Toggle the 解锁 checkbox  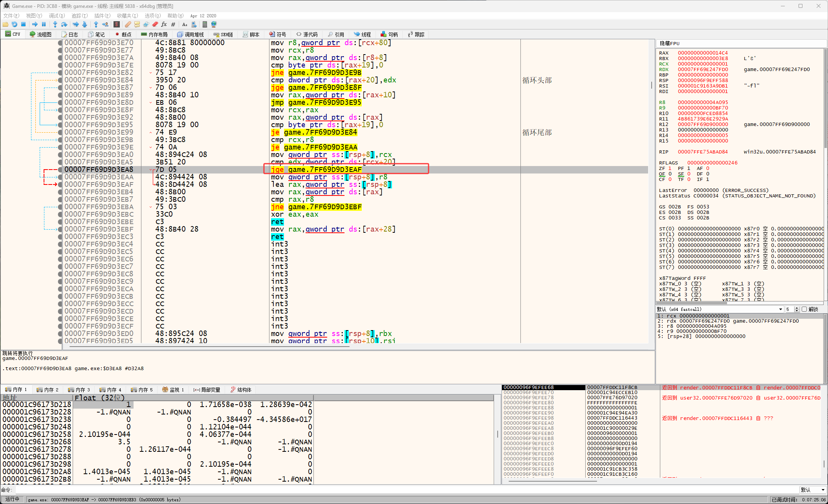click(x=804, y=309)
